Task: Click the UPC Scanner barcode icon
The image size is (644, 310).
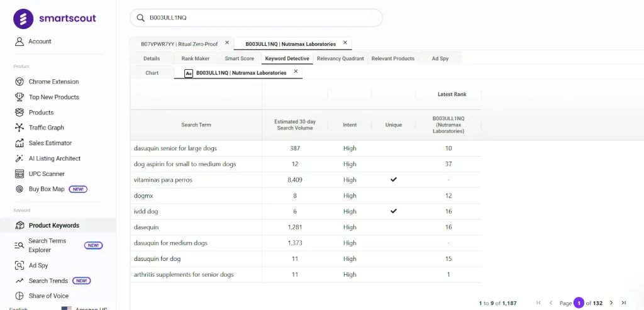Action: 19,174
